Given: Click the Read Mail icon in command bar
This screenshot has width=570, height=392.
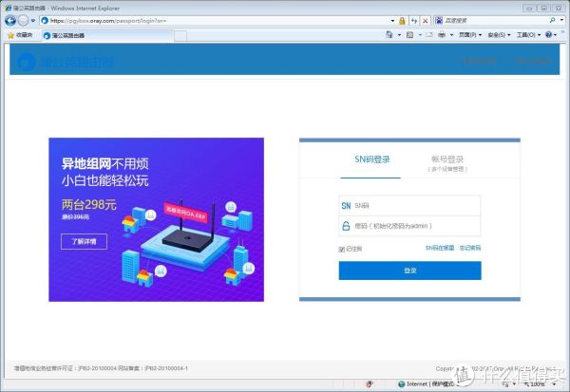Looking at the screenshot, I should point(429,35).
